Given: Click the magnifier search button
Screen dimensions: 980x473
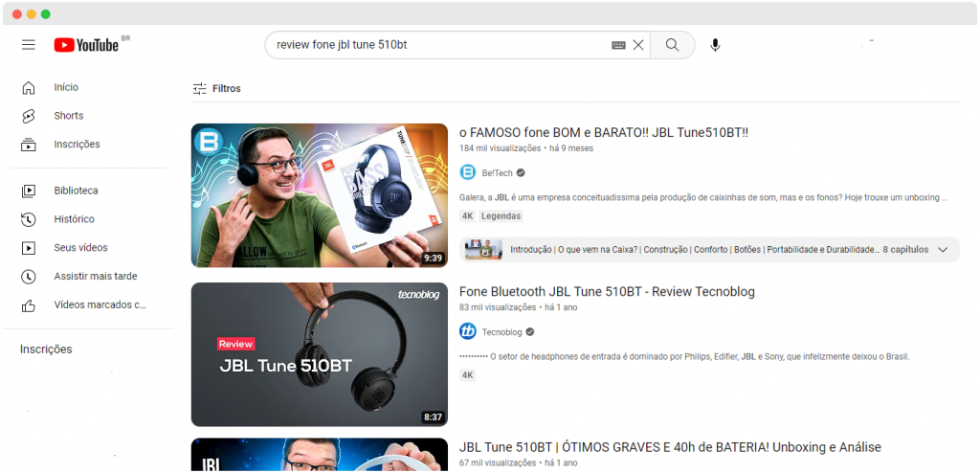Looking at the screenshot, I should (x=673, y=45).
